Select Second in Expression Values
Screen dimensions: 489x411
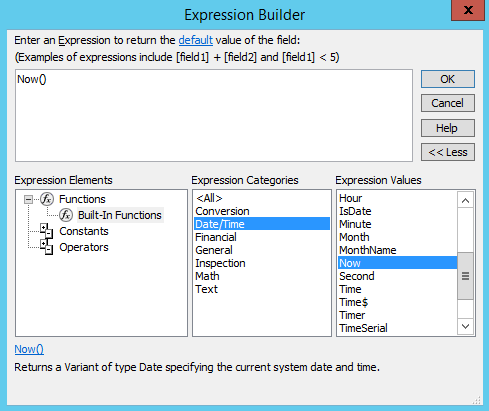pos(397,276)
